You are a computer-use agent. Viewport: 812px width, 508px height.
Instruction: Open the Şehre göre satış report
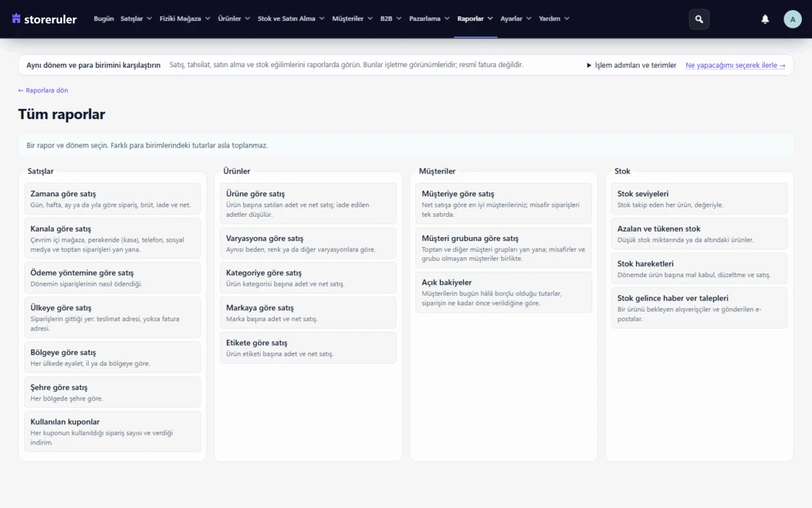[x=112, y=392]
